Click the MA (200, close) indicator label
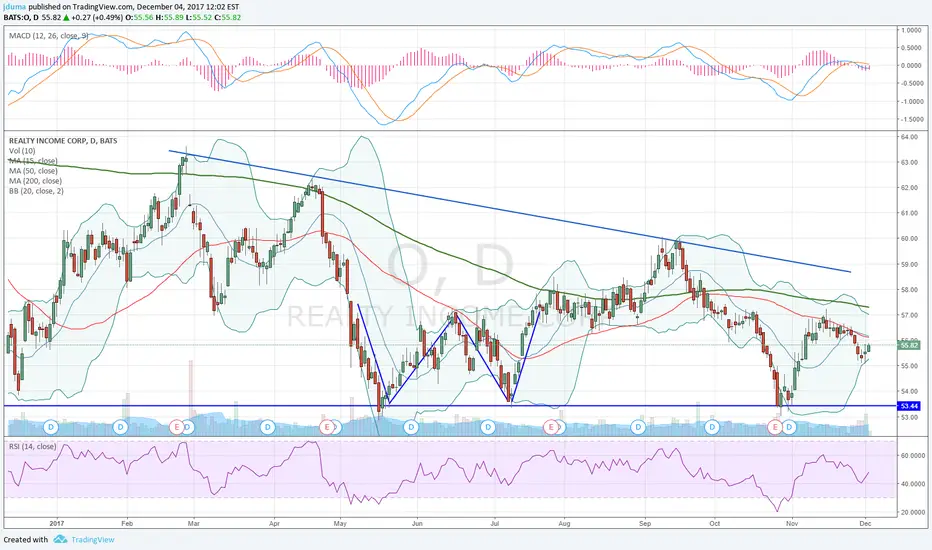Viewport: 932px width, 550px height. tap(35, 181)
